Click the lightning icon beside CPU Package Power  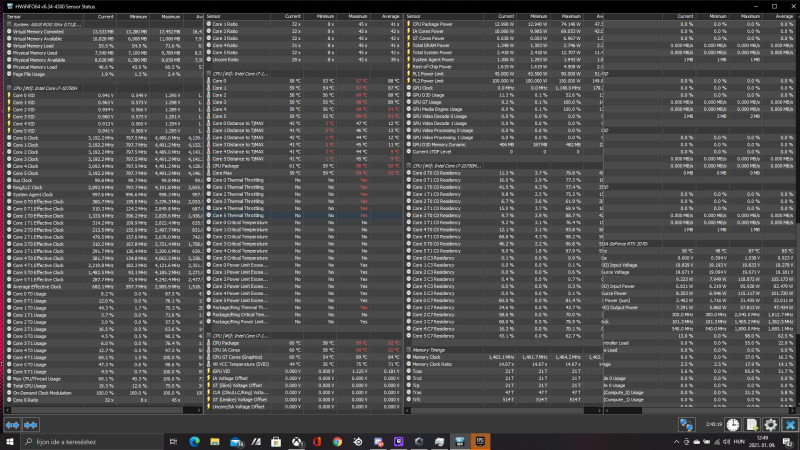point(409,24)
